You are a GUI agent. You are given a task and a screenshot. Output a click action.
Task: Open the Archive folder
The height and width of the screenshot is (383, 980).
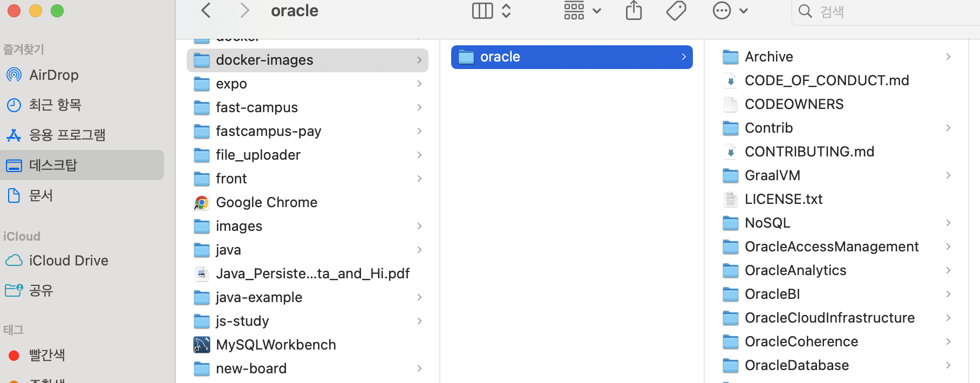[x=837, y=57]
